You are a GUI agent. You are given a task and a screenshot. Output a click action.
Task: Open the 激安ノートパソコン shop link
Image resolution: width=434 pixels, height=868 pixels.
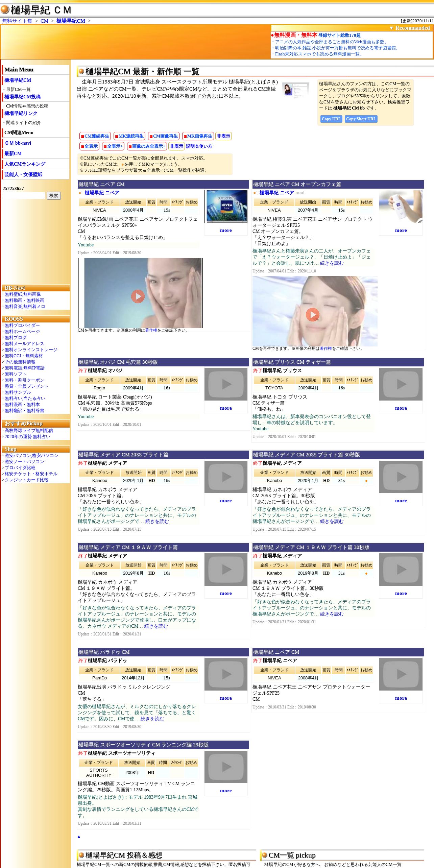click(x=24, y=462)
